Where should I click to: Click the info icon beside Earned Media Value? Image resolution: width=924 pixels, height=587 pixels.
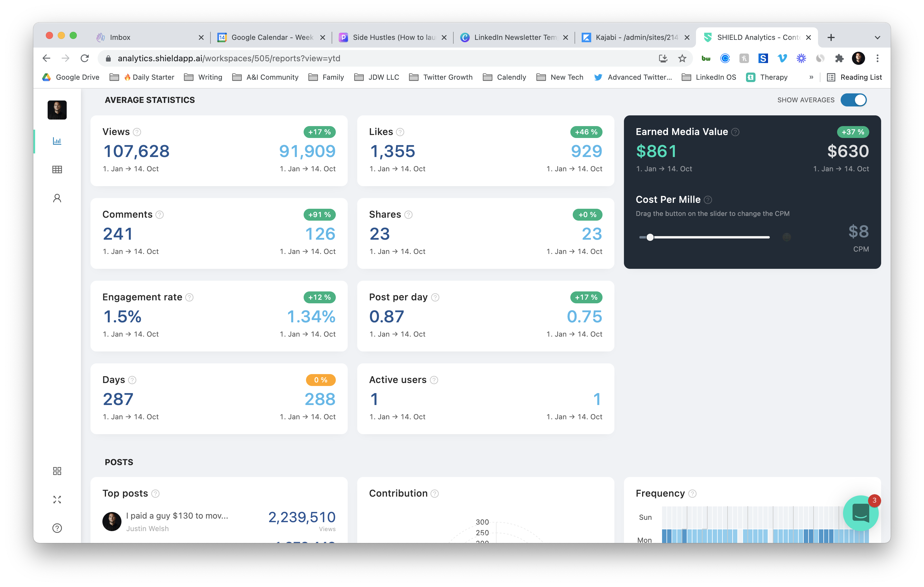(735, 132)
